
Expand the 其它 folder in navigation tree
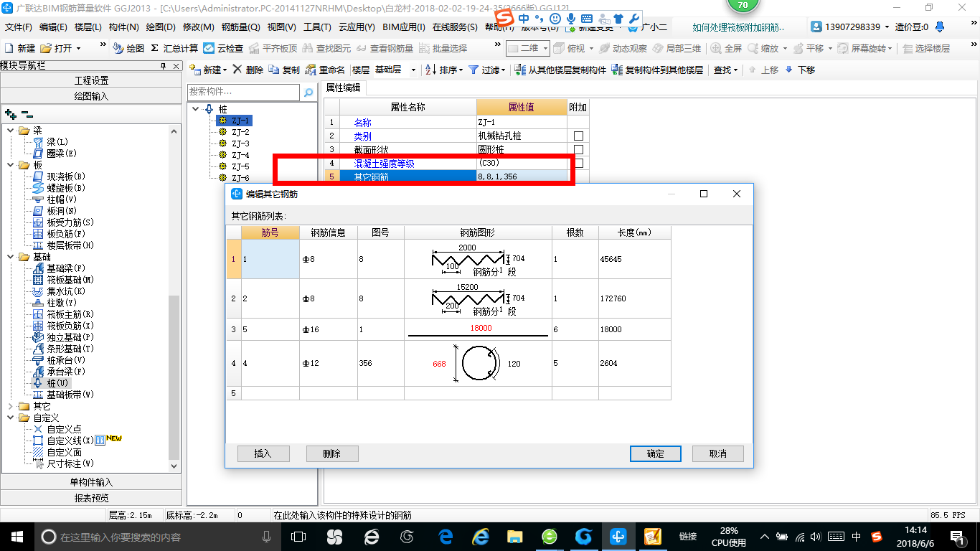click(x=10, y=406)
